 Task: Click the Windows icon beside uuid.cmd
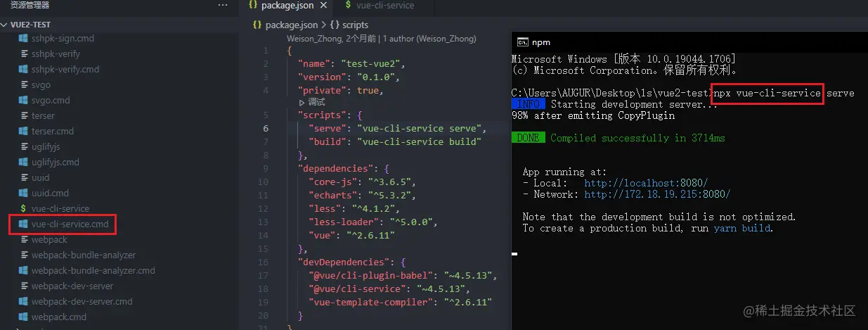point(23,193)
